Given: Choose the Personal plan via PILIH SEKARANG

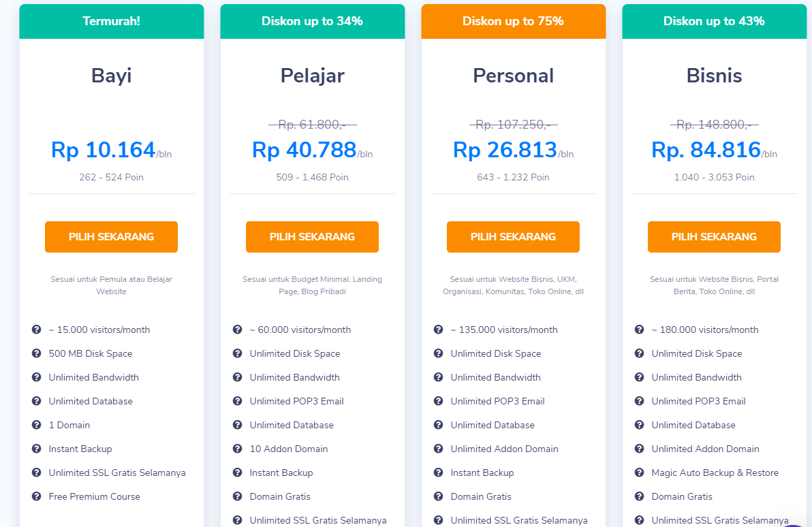Looking at the screenshot, I should click(x=513, y=237).
